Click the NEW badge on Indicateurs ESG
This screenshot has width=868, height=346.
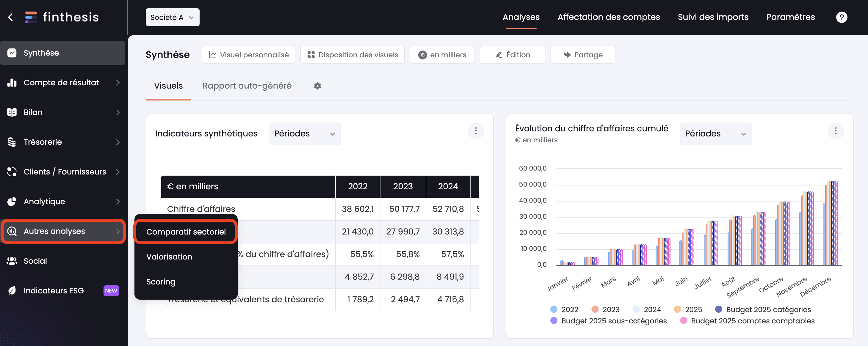[x=111, y=290]
